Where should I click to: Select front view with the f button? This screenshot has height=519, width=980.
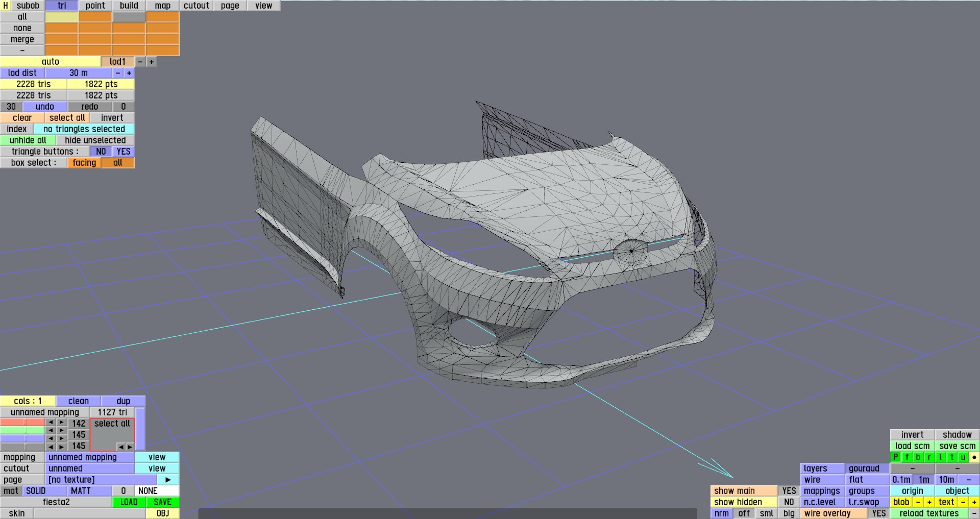click(x=906, y=457)
